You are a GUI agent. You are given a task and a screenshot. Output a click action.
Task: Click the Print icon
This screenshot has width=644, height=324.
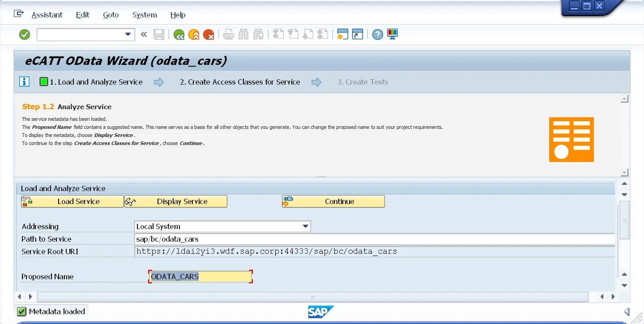(x=229, y=34)
